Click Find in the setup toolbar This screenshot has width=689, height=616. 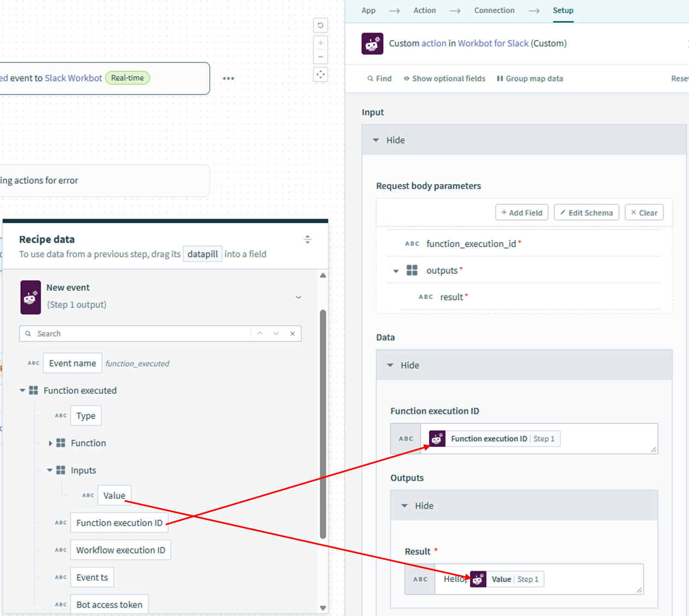(380, 79)
